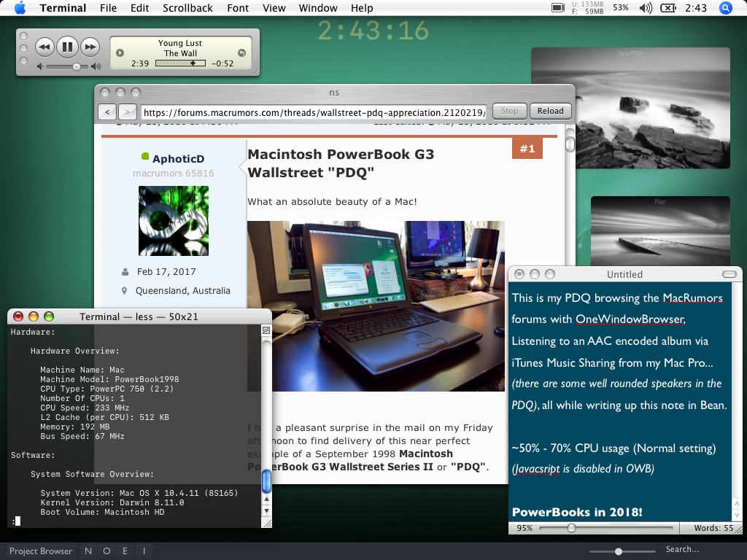The width and height of the screenshot is (747, 560).
Task: Open the Terminal application menu
Action: click(63, 8)
